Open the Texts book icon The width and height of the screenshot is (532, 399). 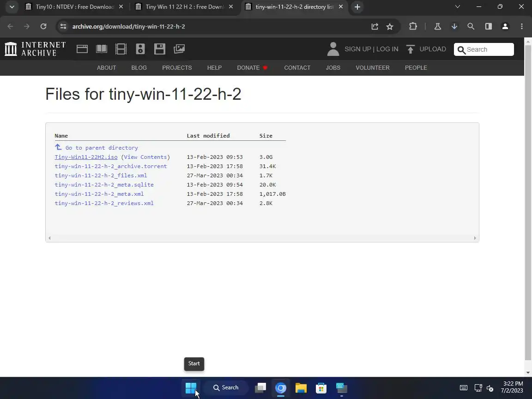click(x=102, y=49)
